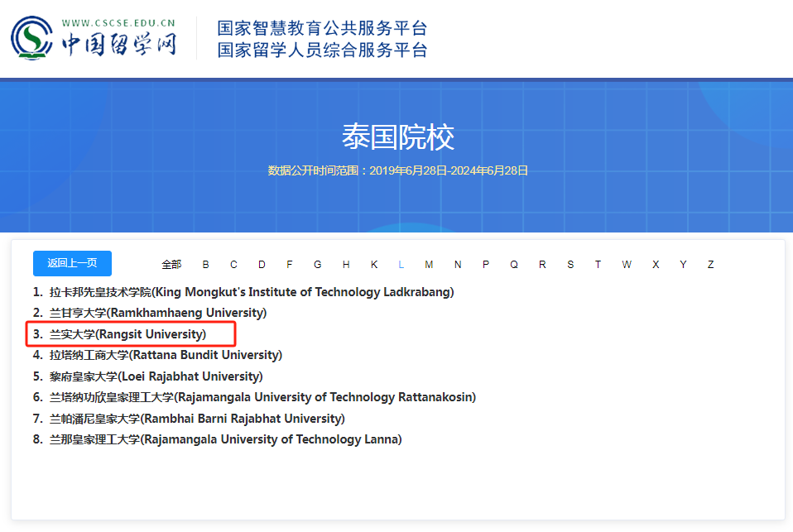Filter universities by letter M
793x532 pixels.
pyautogui.click(x=429, y=265)
